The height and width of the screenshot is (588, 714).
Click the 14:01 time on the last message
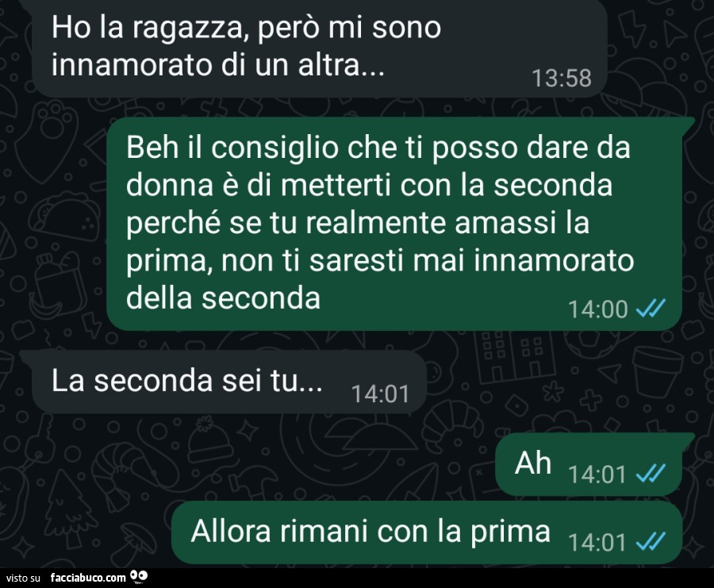597,543
